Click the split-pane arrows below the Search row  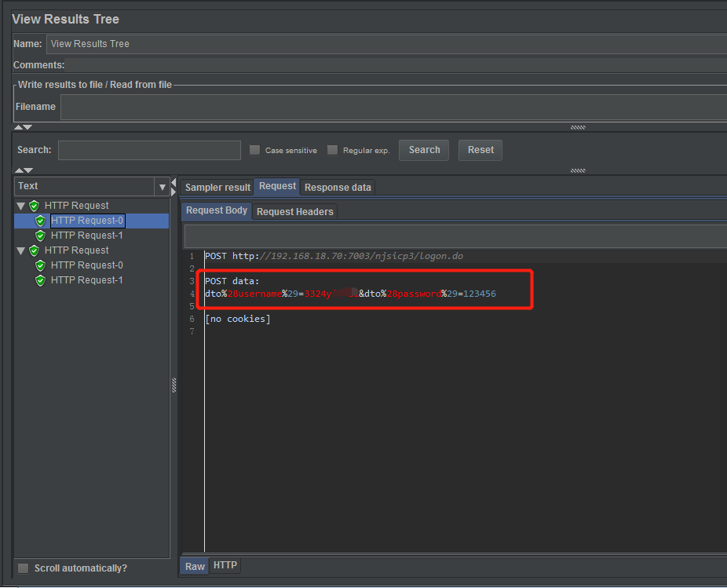click(24, 170)
